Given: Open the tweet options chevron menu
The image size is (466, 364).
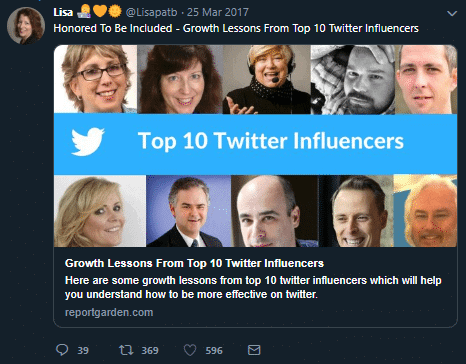Looking at the screenshot, I should point(452,13).
